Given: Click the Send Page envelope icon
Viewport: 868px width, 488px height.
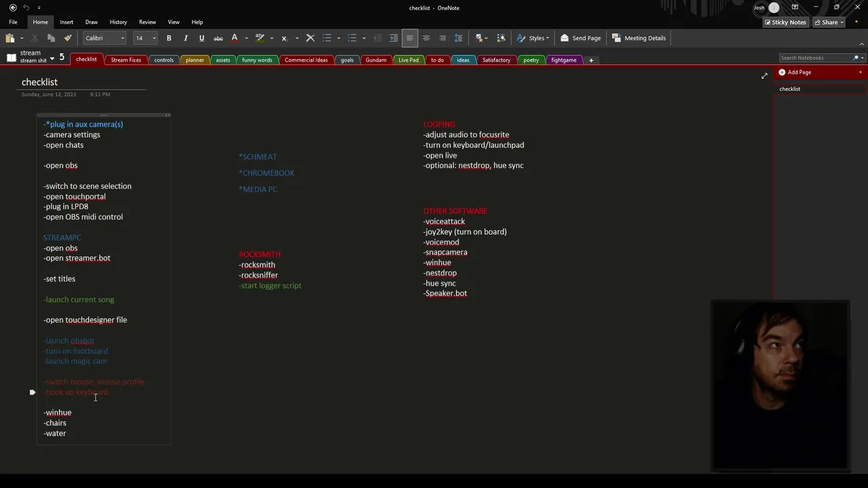Looking at the screenshot, I should click(x=564, y=38).
